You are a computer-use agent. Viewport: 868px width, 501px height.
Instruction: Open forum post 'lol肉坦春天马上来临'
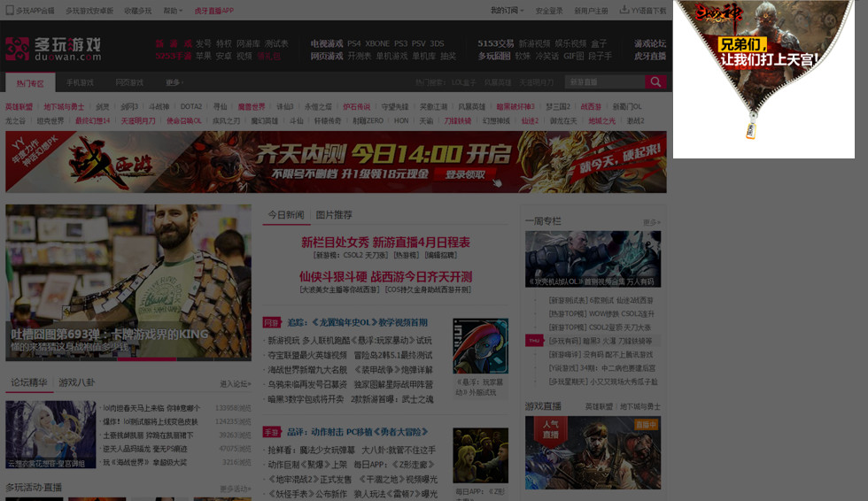click(151, 408)
